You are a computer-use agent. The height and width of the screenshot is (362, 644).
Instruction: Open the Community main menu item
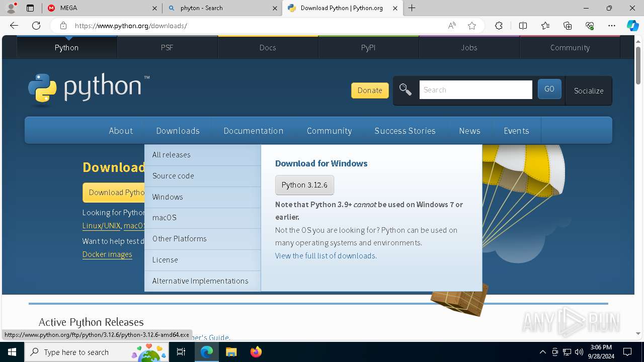click(x=329, y=131)
